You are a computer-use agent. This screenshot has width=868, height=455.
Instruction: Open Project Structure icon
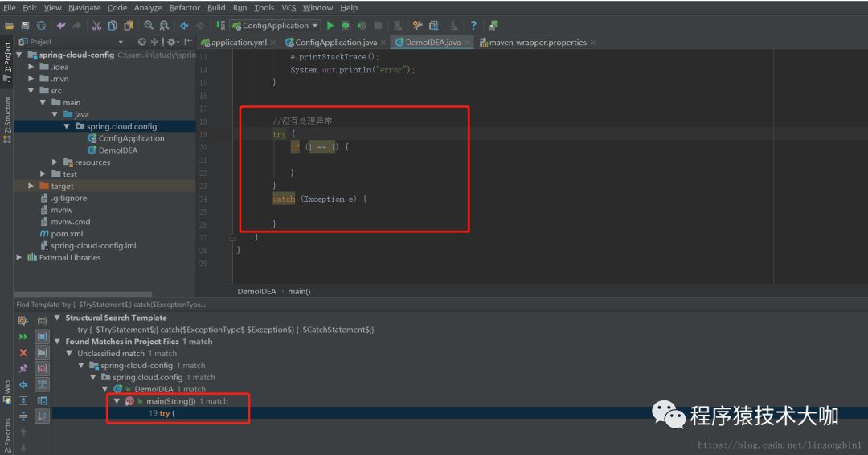coord(433,26)
